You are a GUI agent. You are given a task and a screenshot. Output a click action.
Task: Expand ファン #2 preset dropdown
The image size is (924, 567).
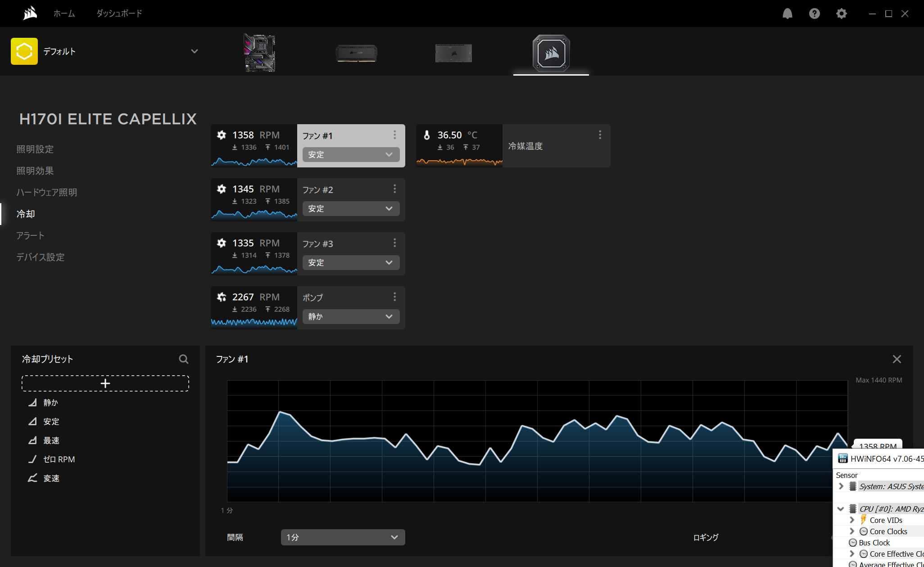351,209
